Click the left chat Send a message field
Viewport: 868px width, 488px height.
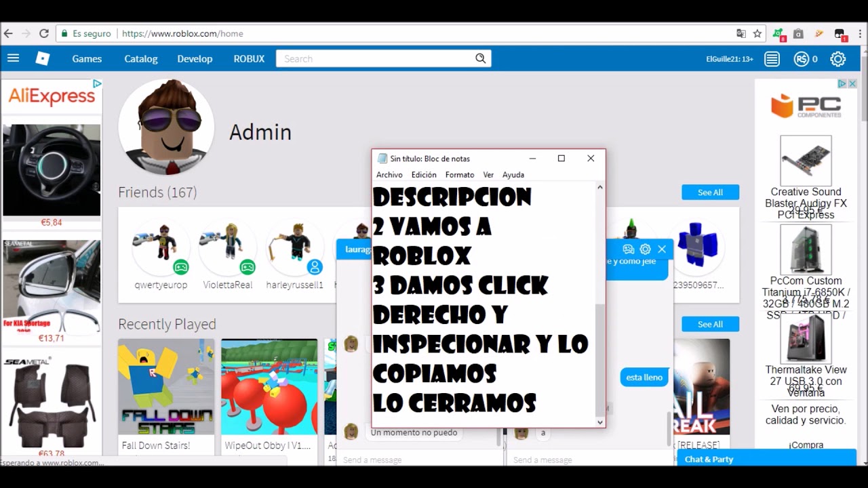tap(420, 460)
